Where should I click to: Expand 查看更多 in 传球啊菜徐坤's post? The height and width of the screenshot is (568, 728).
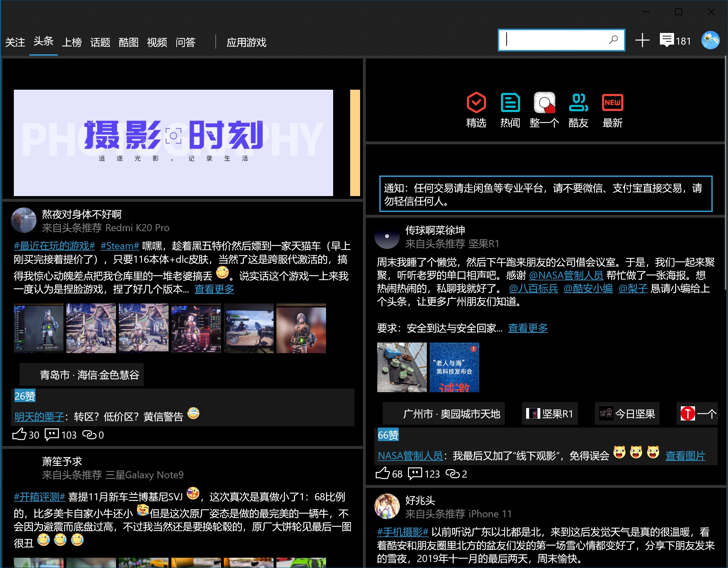pos(528,328)
